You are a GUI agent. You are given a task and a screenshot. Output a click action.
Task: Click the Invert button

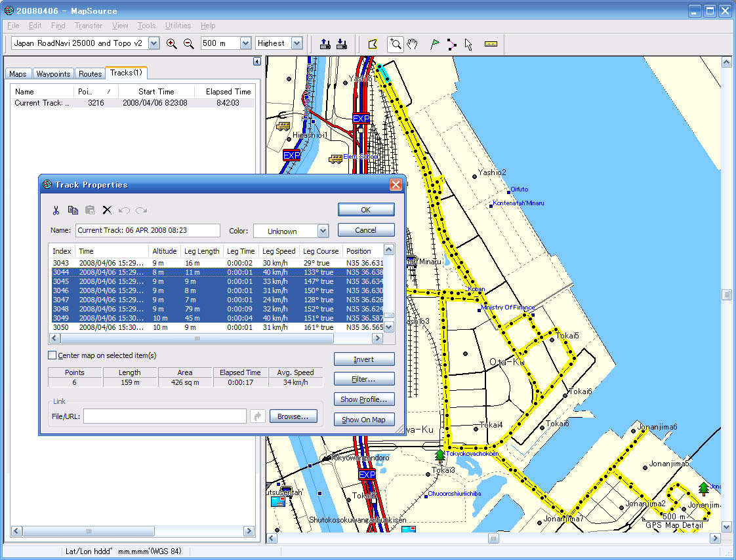[x=364, y=359]
